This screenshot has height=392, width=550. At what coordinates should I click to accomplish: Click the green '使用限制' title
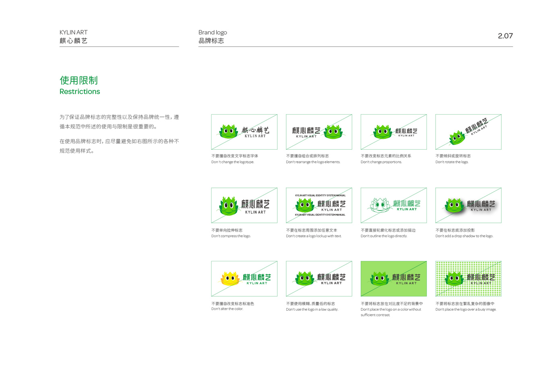pos(79,80)
